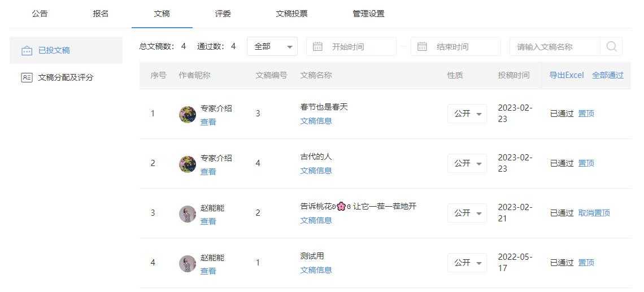Click 赵能能 avatar in row 4

(188, 263)
